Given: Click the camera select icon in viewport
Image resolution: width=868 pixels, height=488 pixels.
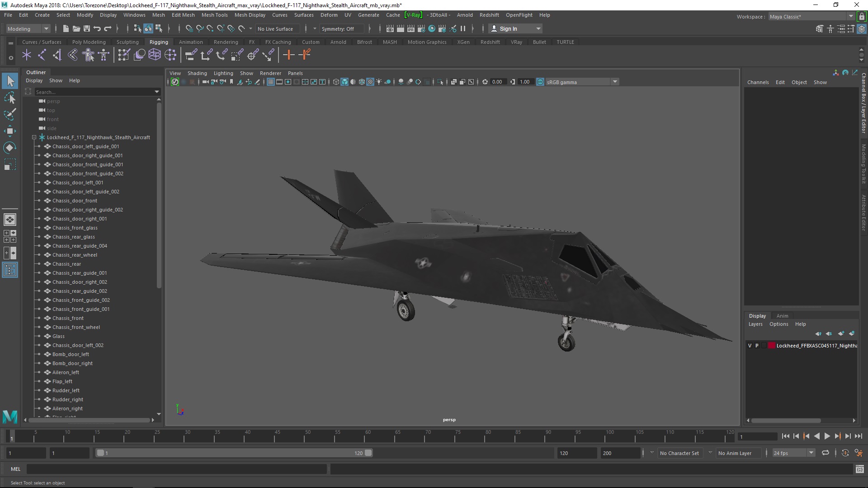Looking at the screenshot, I should coord(206,82).
